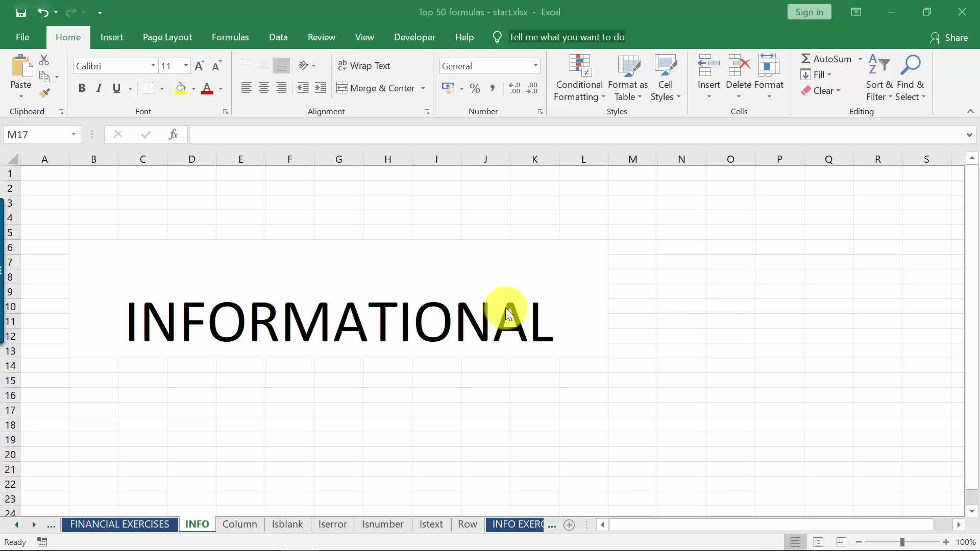Click the Increase Font Size icon

199,66
